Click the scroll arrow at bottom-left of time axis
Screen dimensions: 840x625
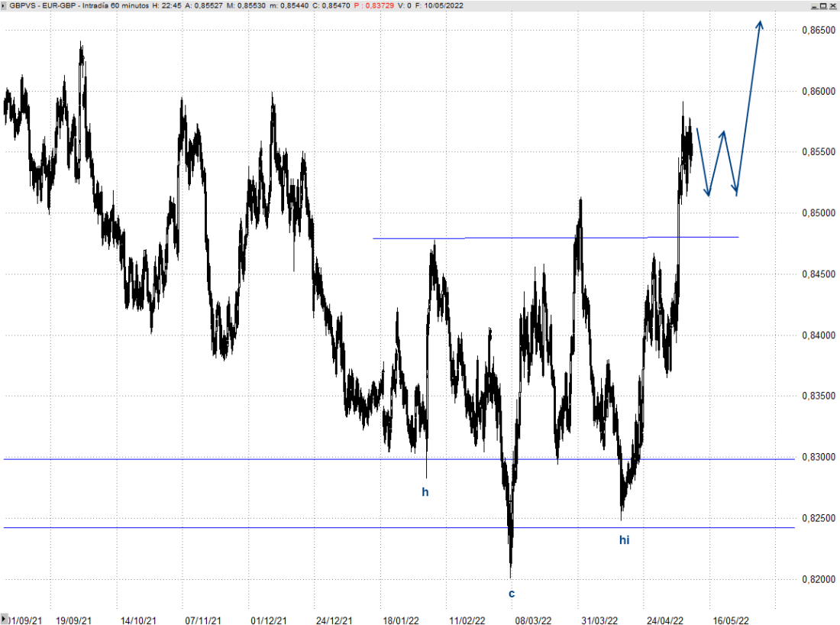5,619
